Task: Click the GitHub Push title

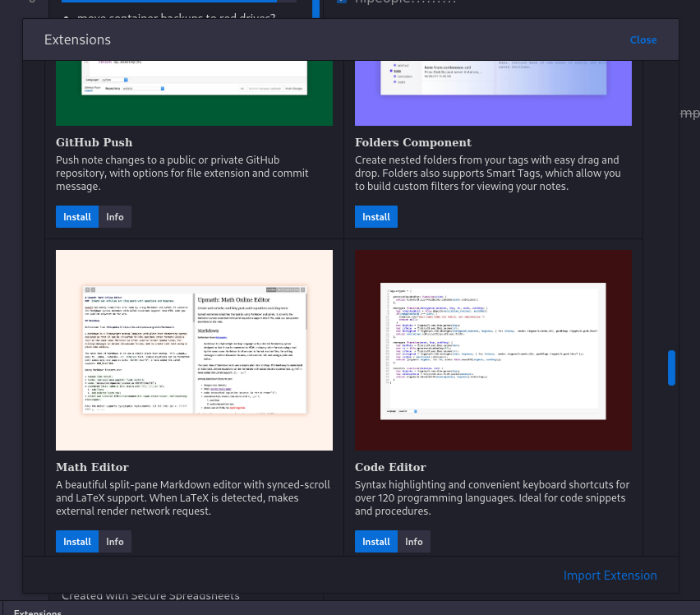Action: tap(94, 142)
